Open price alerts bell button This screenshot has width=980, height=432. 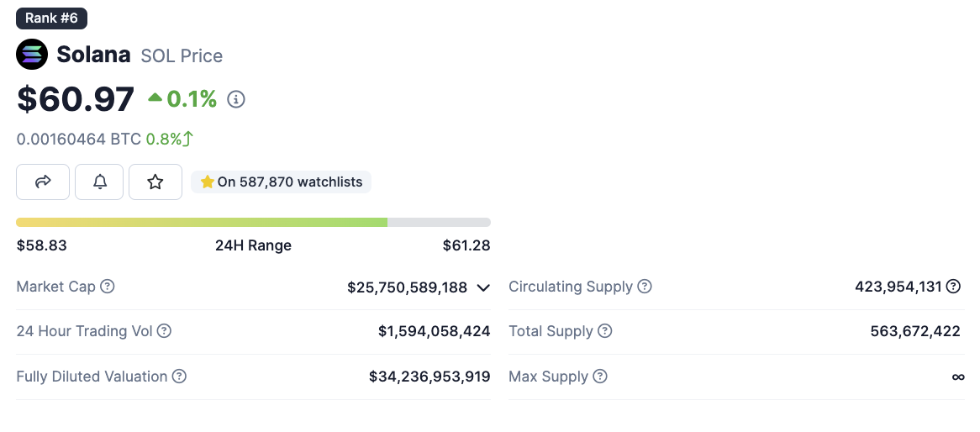click(99, 182)
